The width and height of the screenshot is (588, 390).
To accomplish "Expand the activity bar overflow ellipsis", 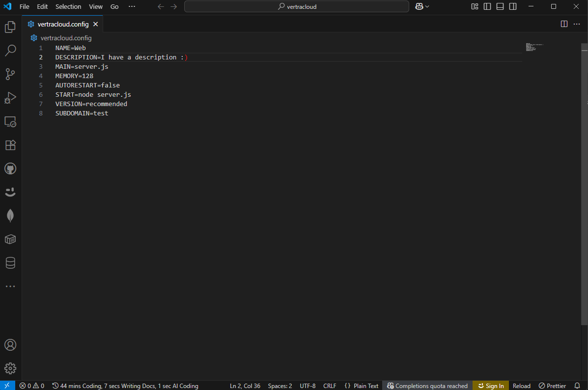I will 10,286.
